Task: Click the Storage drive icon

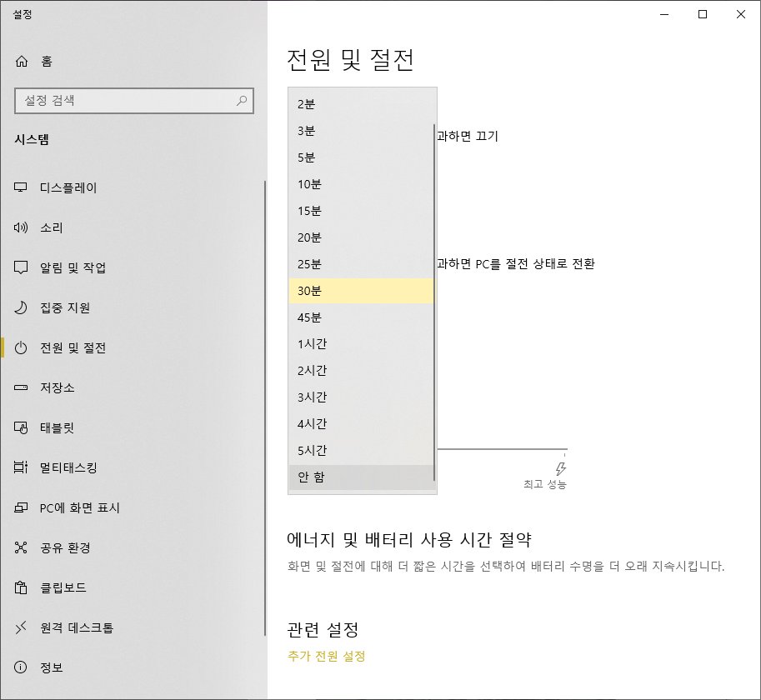Action: click(x=20, y=387)
